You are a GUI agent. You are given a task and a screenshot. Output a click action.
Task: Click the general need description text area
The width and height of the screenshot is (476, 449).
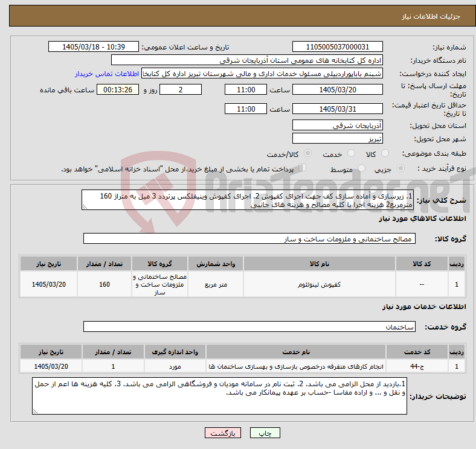(248, 200)
